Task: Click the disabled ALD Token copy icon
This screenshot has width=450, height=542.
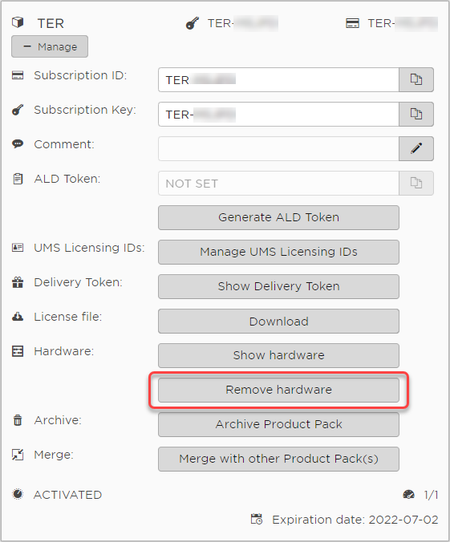Action: [416, 183]
